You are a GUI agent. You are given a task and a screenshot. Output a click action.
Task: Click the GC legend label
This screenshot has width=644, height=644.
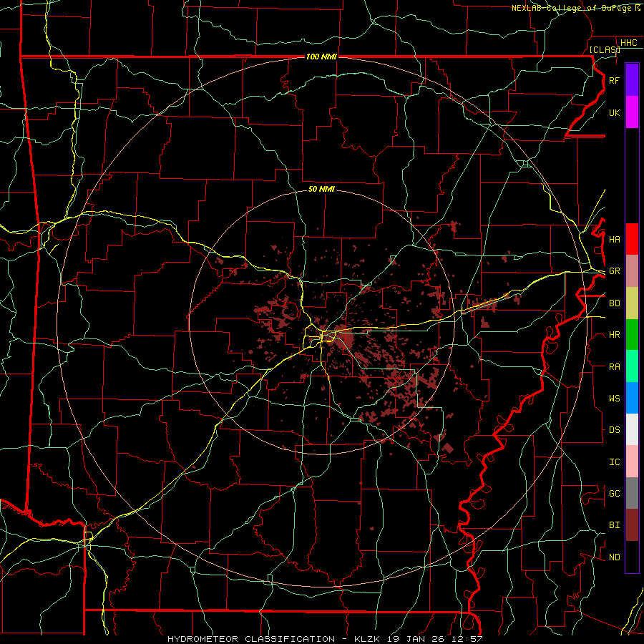click(x=614, y=494)
